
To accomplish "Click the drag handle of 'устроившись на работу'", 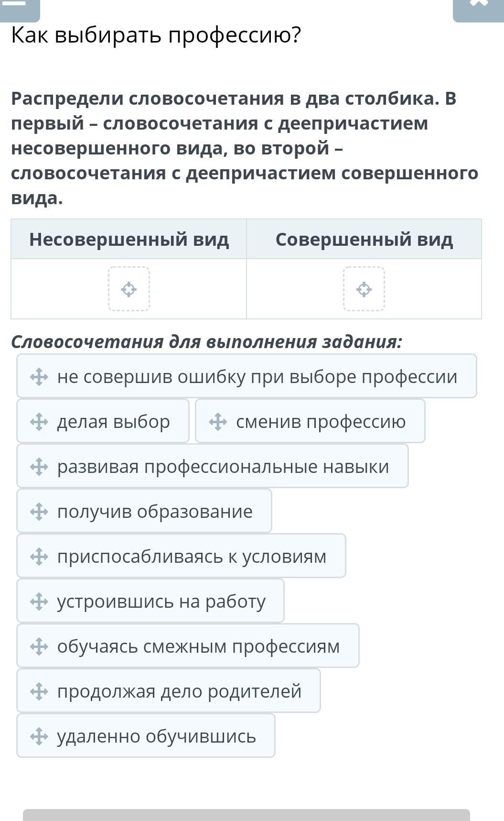I will [x=39, y=602].
